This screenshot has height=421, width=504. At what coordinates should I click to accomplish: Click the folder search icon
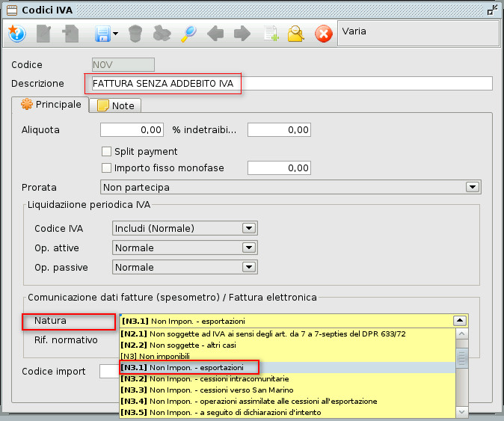coord(295,34)
